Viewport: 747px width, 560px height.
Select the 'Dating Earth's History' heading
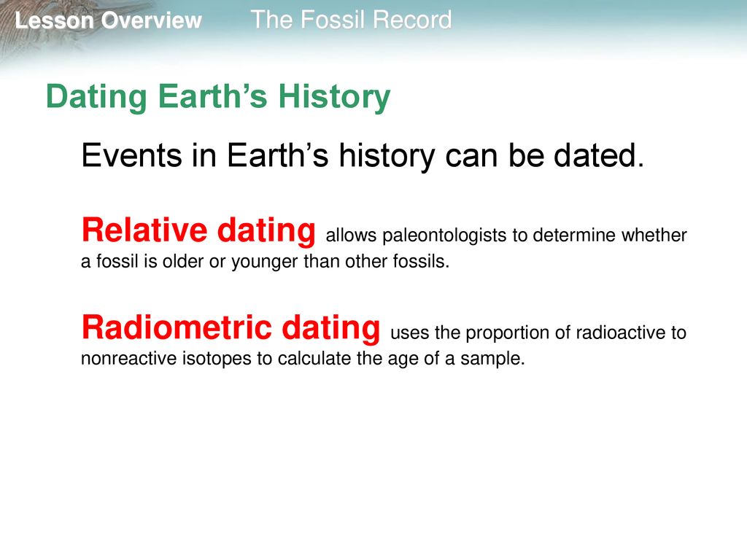click(218, 97)
